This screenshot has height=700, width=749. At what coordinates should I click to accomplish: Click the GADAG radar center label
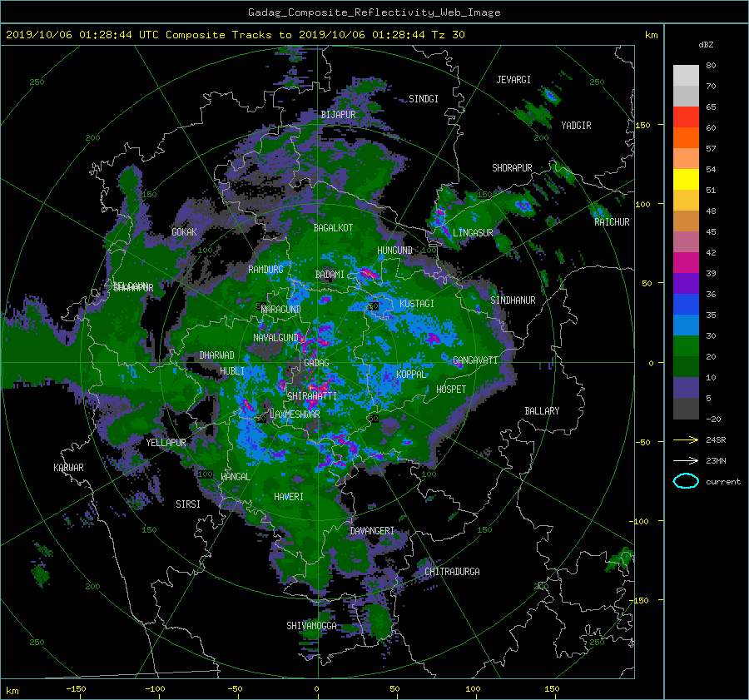(316, 363)
